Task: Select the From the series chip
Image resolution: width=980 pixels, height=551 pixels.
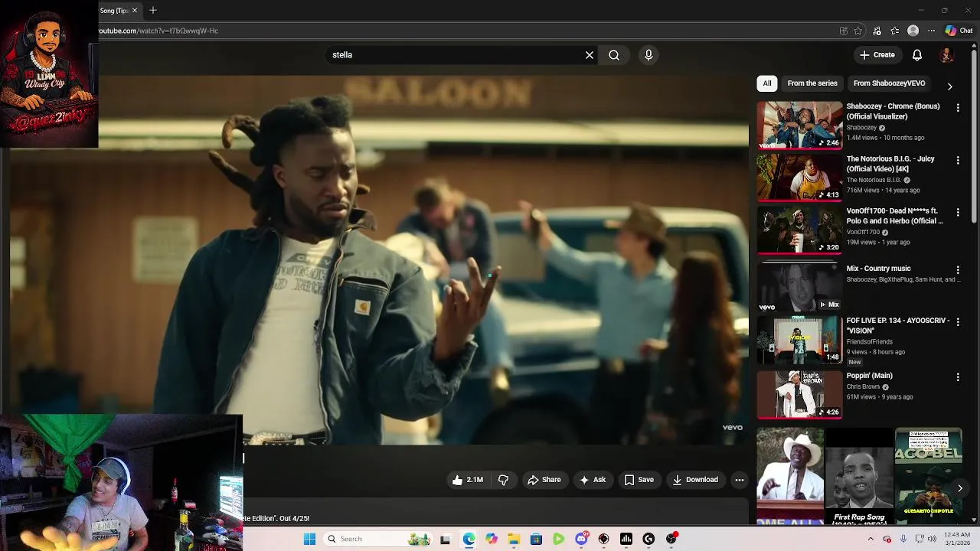Action: 812,83
